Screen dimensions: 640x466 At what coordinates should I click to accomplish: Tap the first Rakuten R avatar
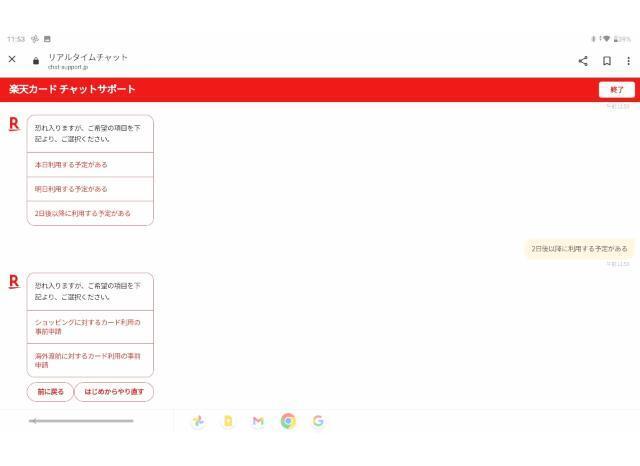pos(14,124)
